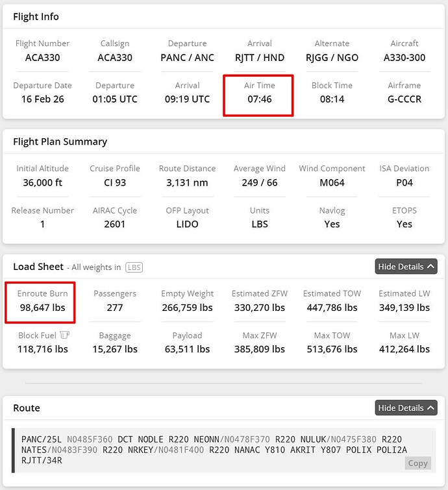Image resolution: width=448 pixels, height=490 pixels.
Task: Click the Flight Info section heading
Action: click(x=36, y=16)
